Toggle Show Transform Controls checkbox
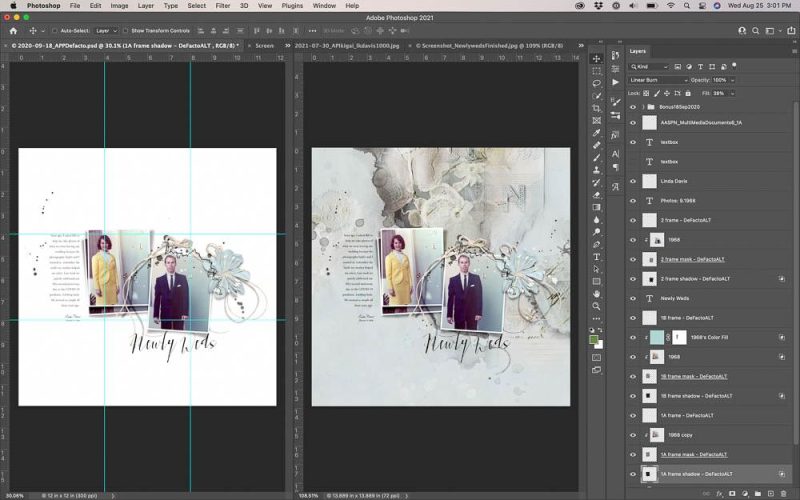Screen dimensions: 800x500 (x=126, y=31)
